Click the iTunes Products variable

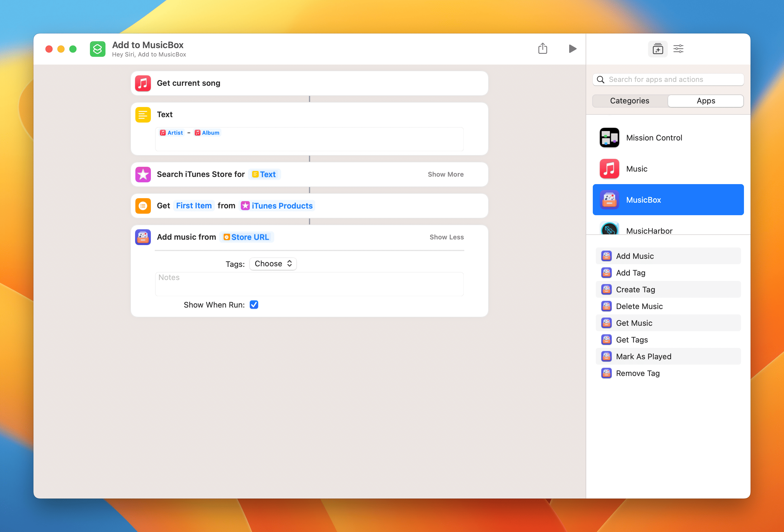[277, 206]
